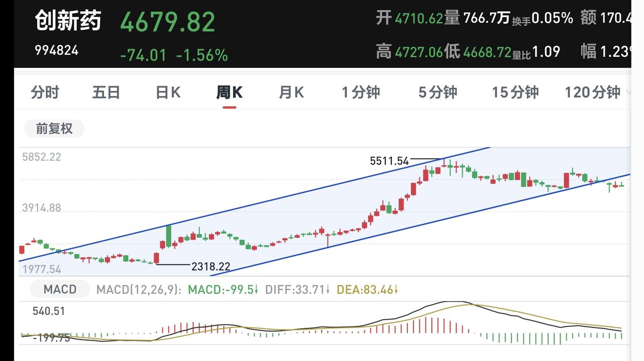
Task: Click the 5511.54 high price label
Action: [389, 161]
